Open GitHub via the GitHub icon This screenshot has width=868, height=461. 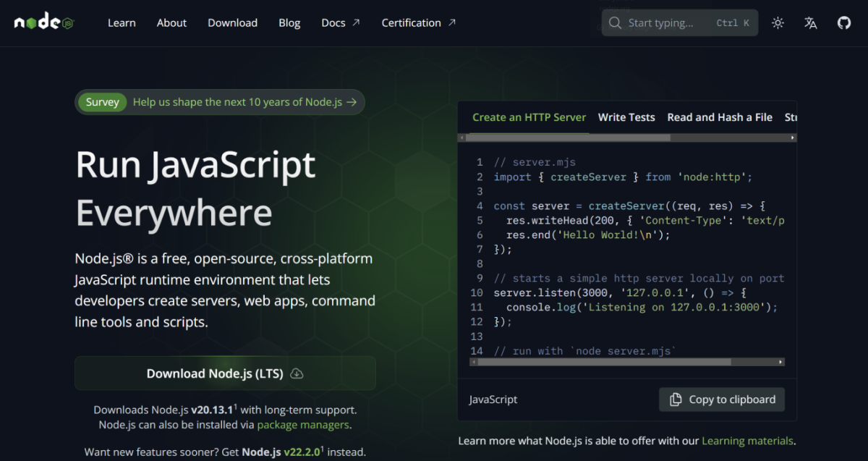tap(844, 22)
